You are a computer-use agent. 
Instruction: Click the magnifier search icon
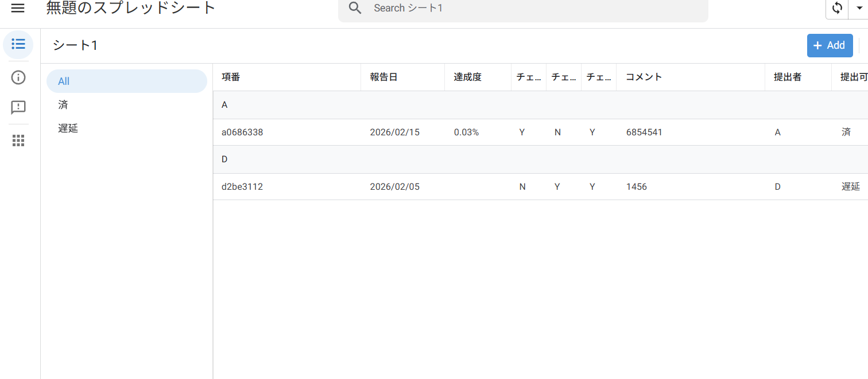tap(355, 8)
